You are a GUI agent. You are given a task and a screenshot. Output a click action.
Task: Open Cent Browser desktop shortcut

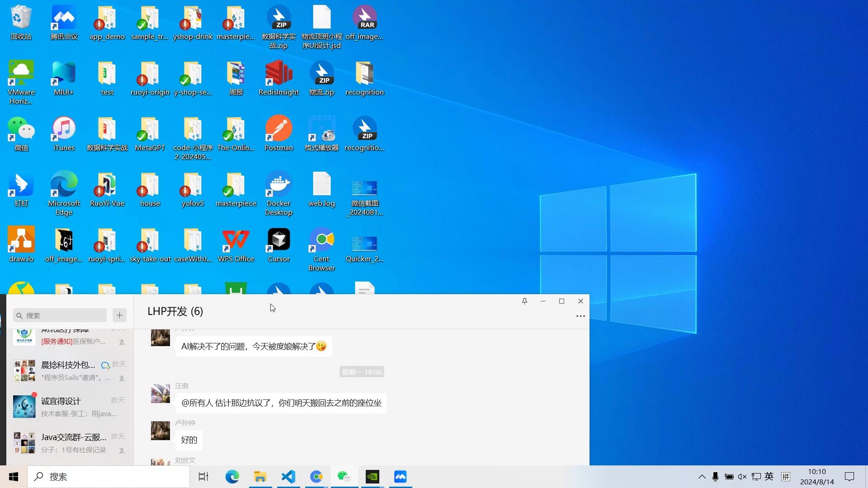pos(321,249)
